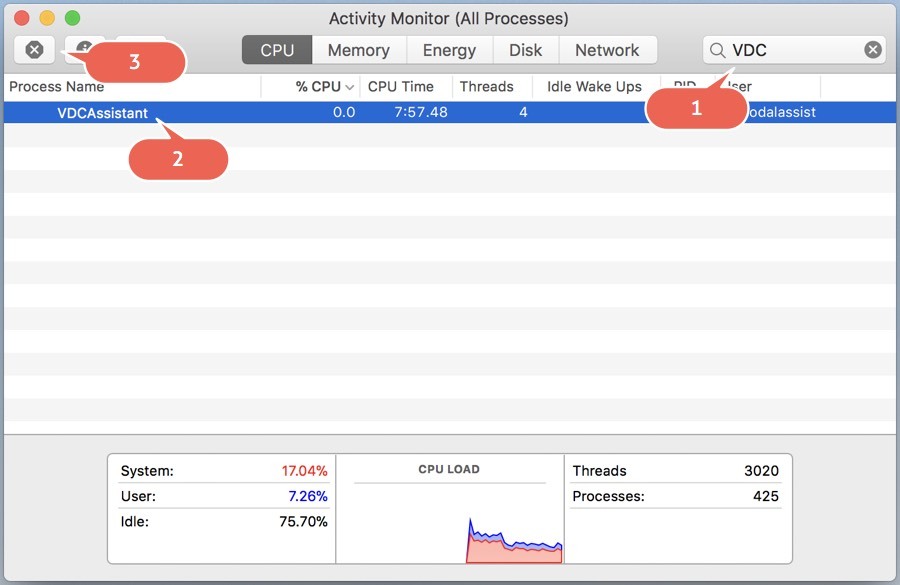The width and height of the screenshot is (900, 585).
Task: Click the Idle 75.70% value
Action: 303,521
